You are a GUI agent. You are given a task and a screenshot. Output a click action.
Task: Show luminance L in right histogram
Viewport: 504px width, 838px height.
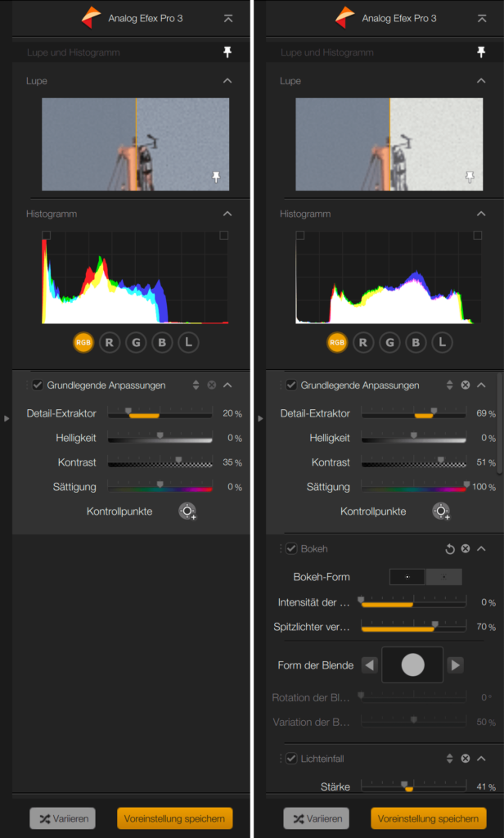click(443, 343)
